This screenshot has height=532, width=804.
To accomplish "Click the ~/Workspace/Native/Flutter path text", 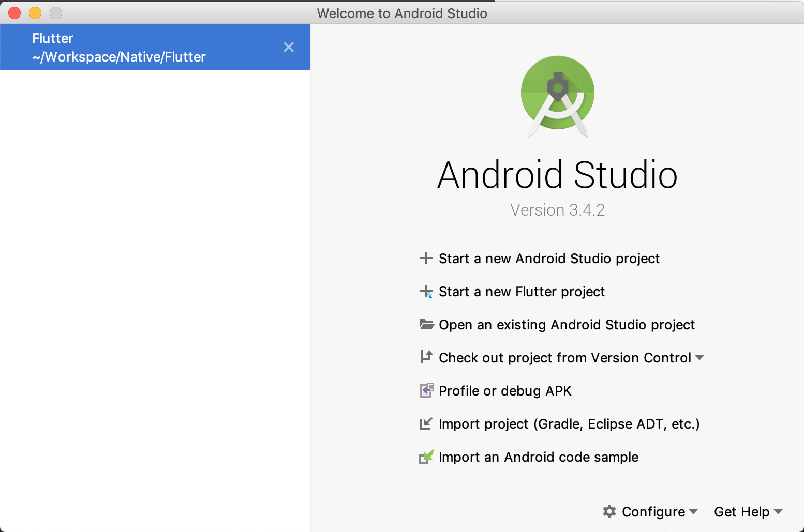I will click(119, 57).
